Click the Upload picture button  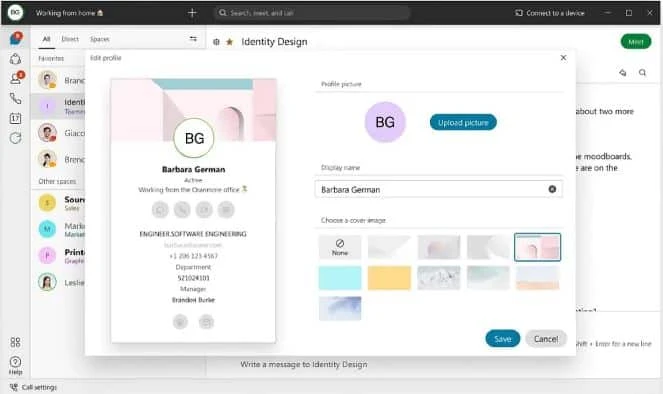(x=463, y=122)
